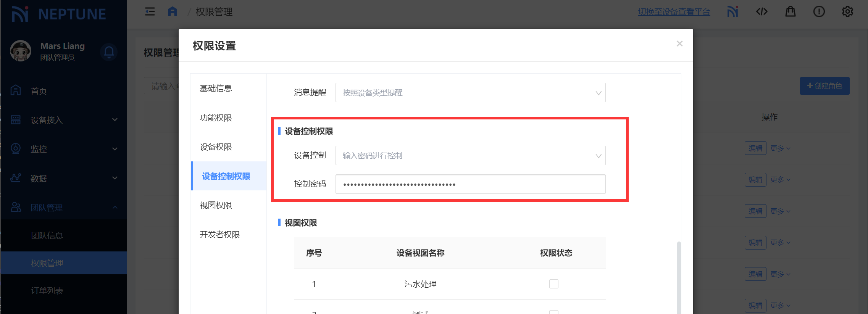Open the 消息提醒 dropdown
Image resolution: width=868 pixels, height=314 pixels.
click(x=470, y=93)
